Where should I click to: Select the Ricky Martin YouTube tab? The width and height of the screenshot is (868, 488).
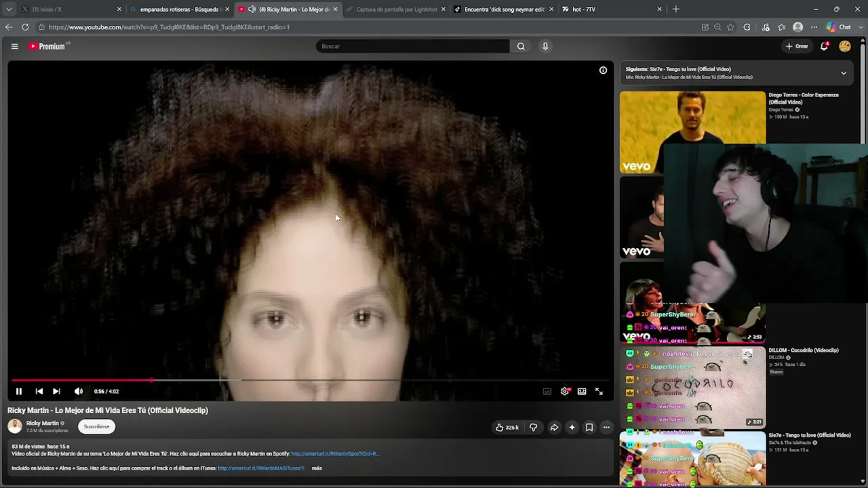coord(287,9)
